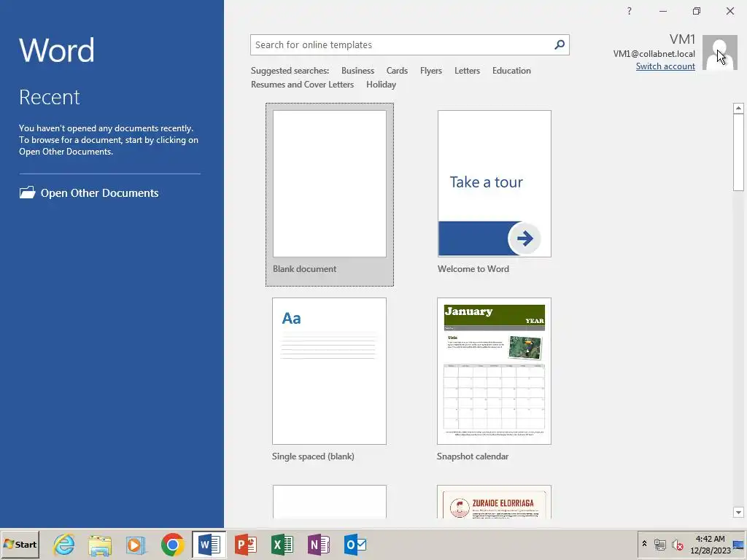
Task: Open the Welcome to Word template
Action: click(x=495, y=192)
